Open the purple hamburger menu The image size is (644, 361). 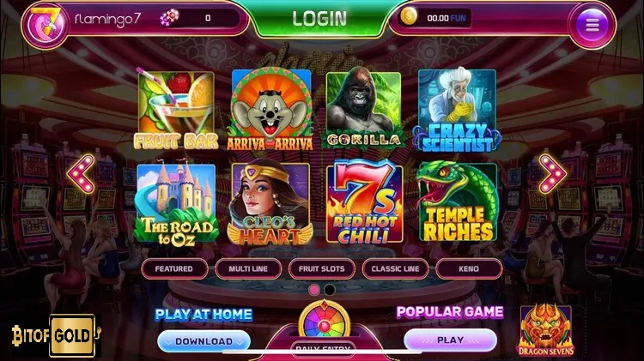592,25
